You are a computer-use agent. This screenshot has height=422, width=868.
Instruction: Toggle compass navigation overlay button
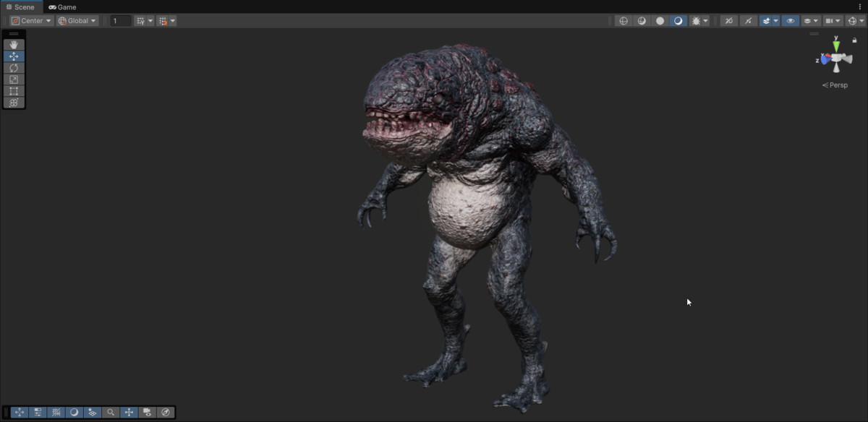[x=165, y=413]
